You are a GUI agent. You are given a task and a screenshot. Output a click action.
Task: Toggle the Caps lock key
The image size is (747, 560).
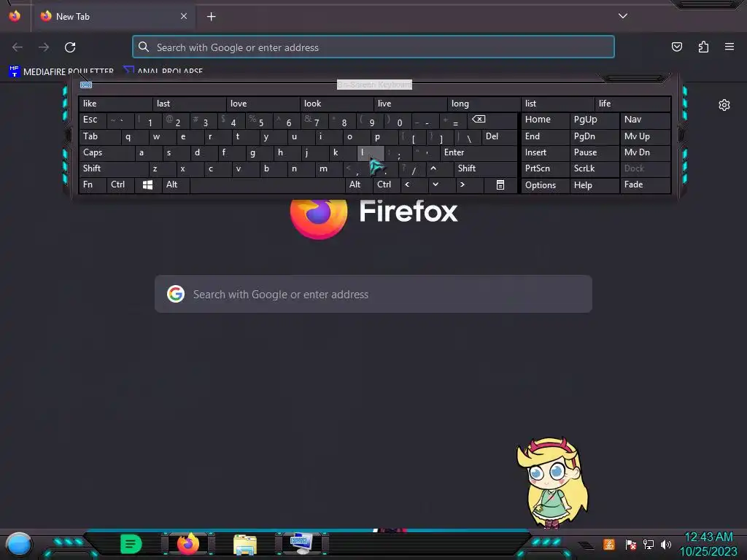click(107, 152)
